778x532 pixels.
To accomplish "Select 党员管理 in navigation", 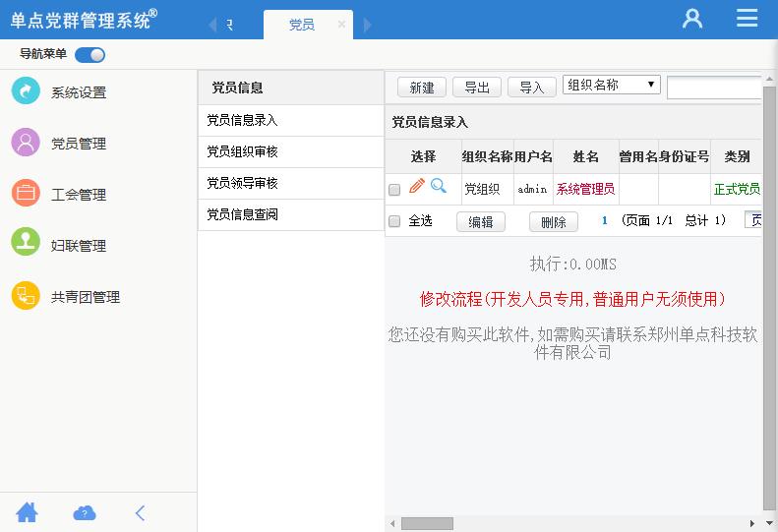I will [x=79, y=144].
